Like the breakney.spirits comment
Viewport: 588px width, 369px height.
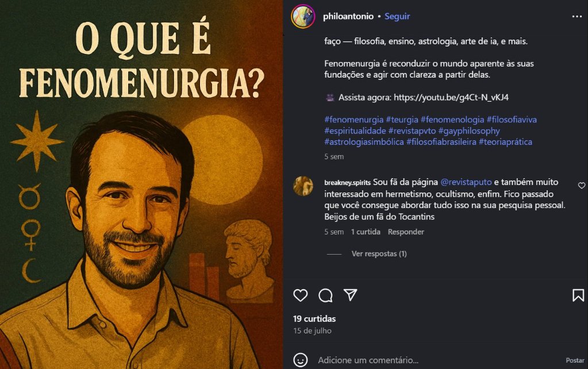581,185
